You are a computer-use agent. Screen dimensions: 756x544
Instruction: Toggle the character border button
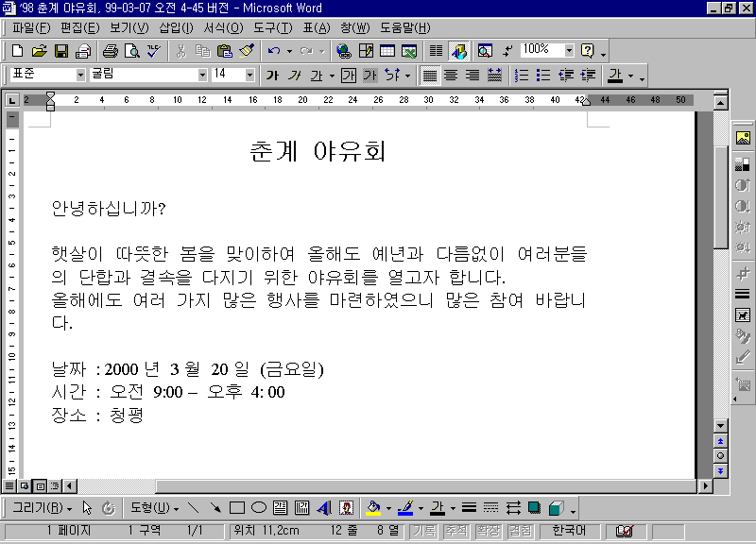(348, 76)
